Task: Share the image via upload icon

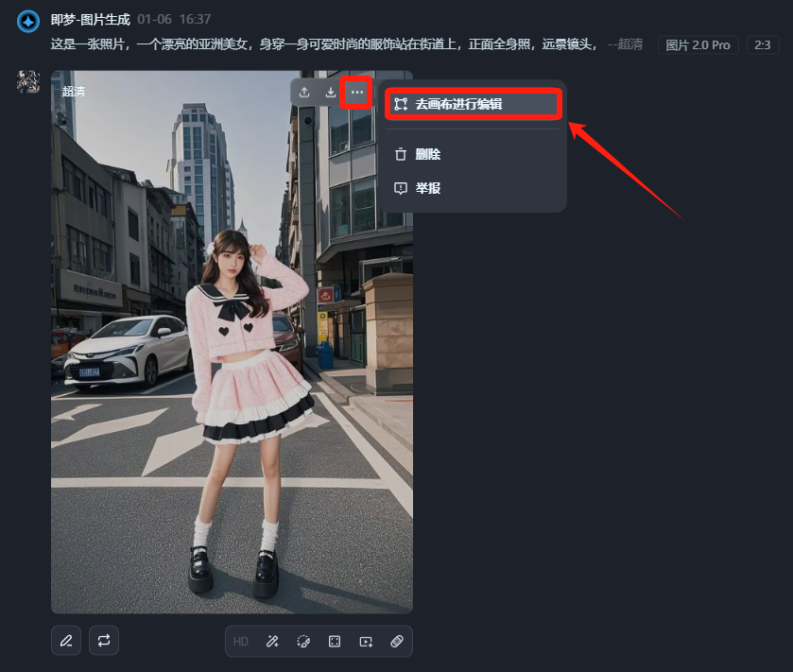Action: [x=304, y=94]
